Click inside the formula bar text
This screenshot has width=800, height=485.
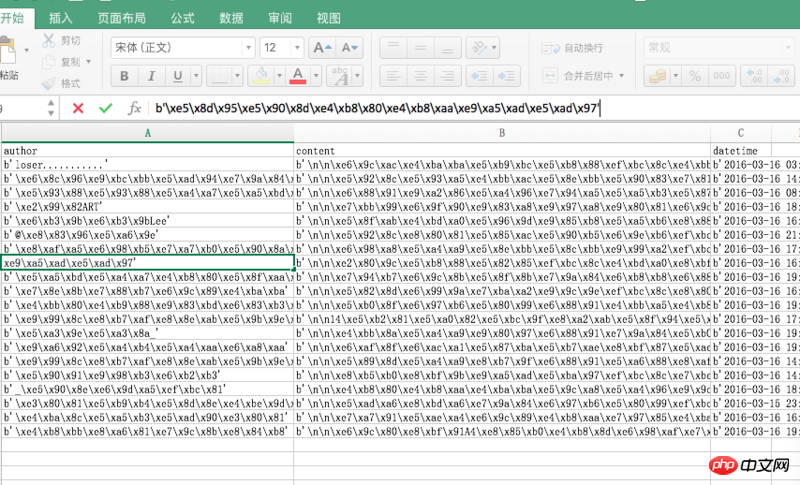coord(378,108)
